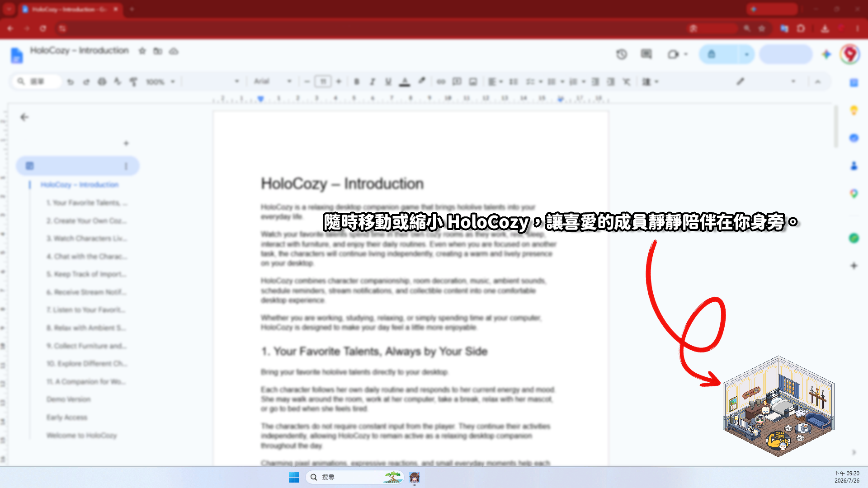Toggle underline formatting
868x488 pixels.
tap(388, 82)
